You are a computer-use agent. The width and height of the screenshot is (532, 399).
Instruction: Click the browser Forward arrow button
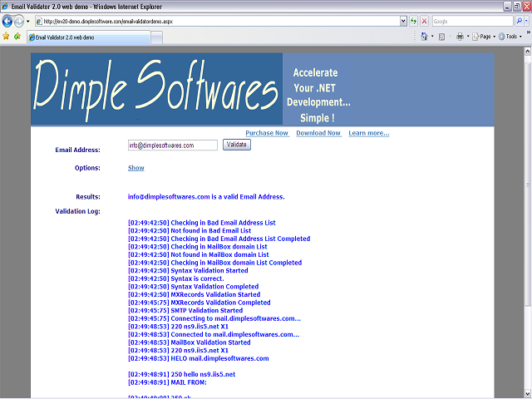19,21
